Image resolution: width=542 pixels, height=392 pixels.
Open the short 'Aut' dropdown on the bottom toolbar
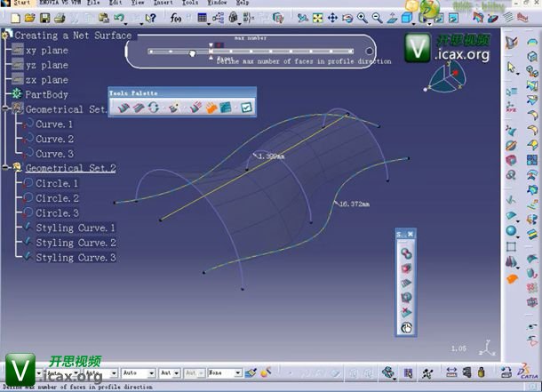170,373
